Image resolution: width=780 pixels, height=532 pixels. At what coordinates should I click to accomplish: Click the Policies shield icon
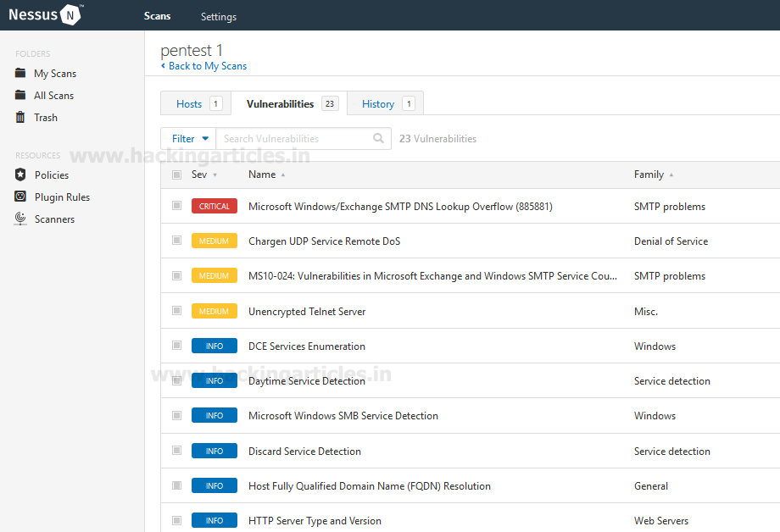pos(20,175)
